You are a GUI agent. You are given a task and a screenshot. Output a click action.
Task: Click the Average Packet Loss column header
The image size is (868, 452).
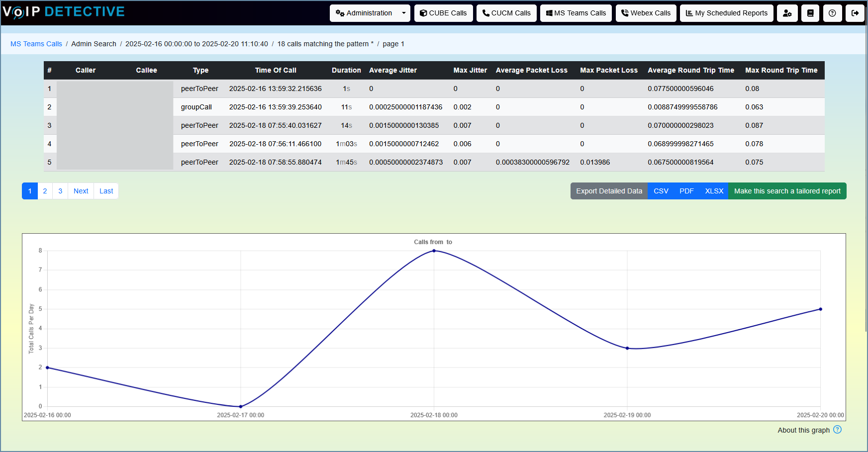pos(532,70)
